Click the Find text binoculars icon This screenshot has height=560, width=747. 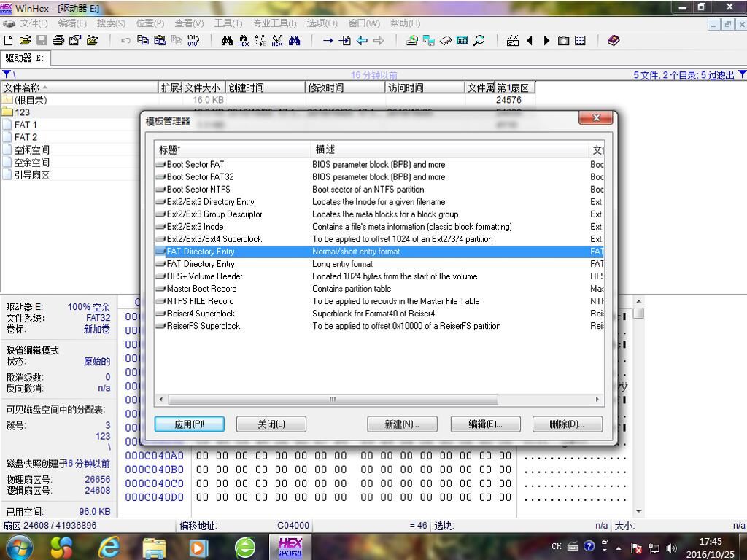(227, 41)
